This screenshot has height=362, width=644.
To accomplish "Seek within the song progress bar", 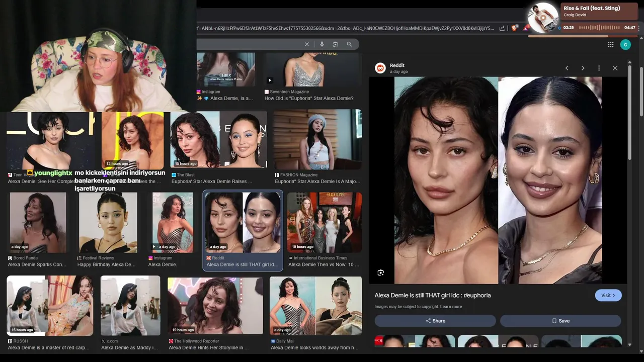I will 583,36.
